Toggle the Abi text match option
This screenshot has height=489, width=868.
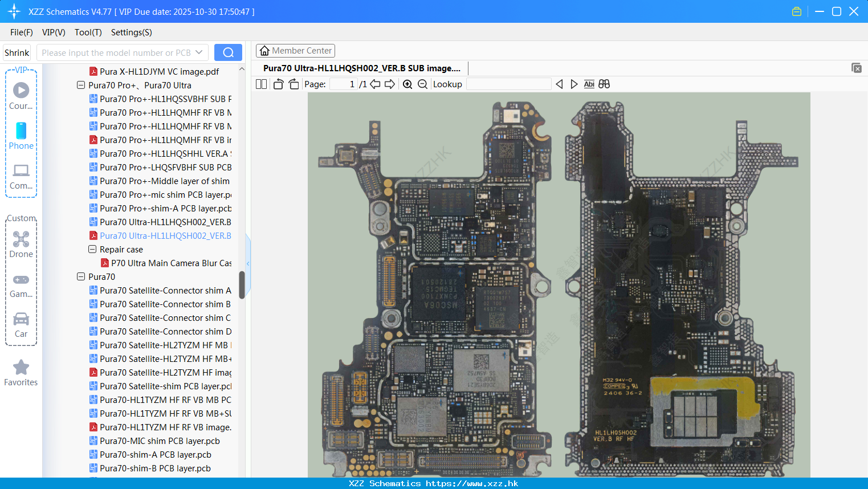pyautogui.click(x=589, y=84)
